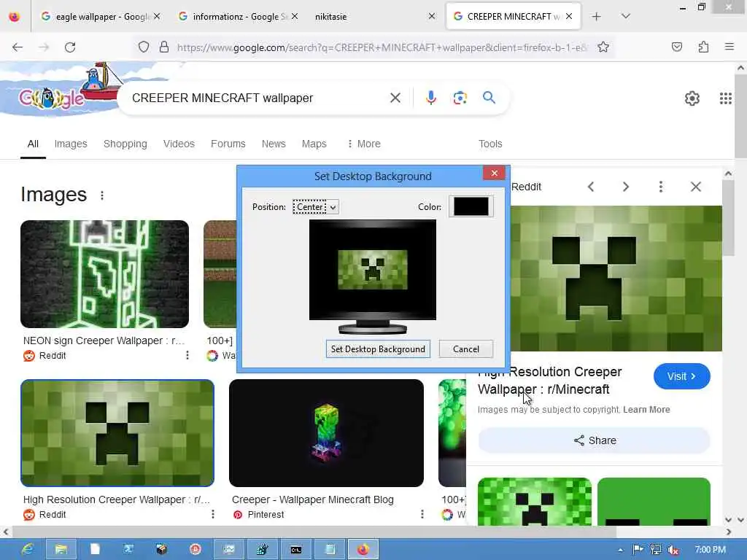
Task: Show previous image in preview panel
Action: (591, 187)
